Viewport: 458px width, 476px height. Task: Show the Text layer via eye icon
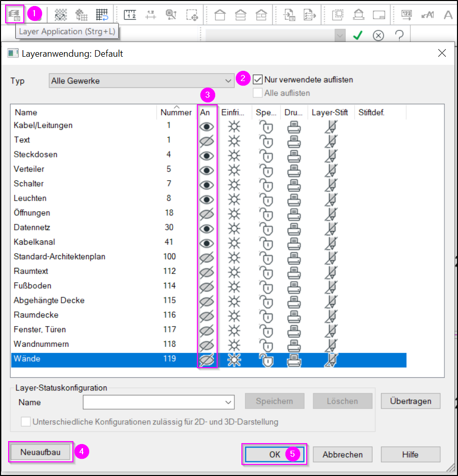[x=206, y=141]
